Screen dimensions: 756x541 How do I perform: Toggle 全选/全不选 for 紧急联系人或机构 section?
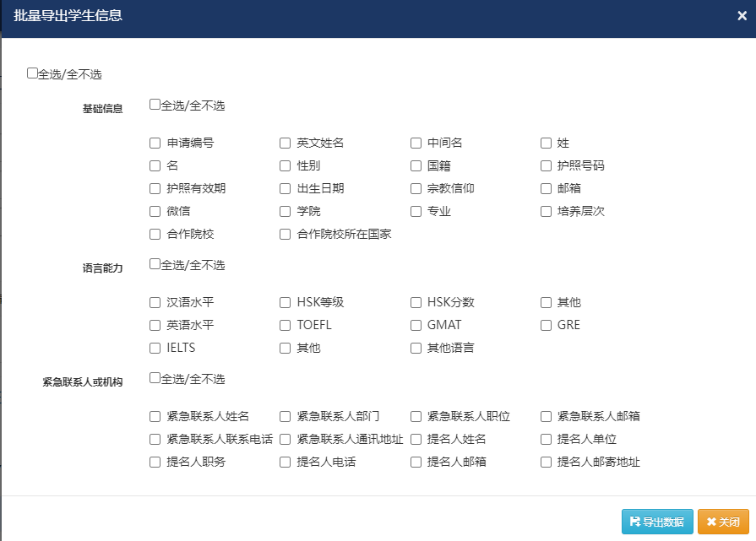155,378
